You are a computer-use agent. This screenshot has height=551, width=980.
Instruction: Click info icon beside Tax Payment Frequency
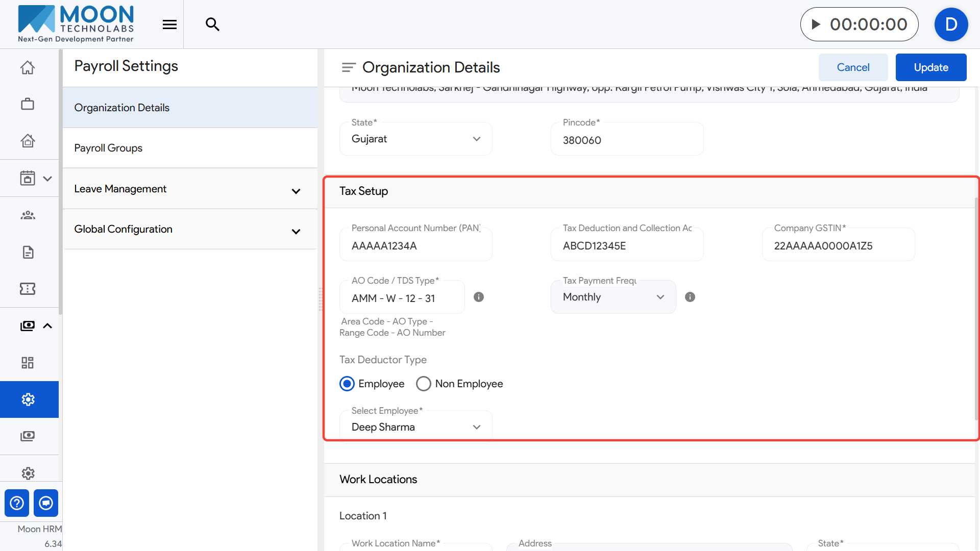(x=690, y=297)
